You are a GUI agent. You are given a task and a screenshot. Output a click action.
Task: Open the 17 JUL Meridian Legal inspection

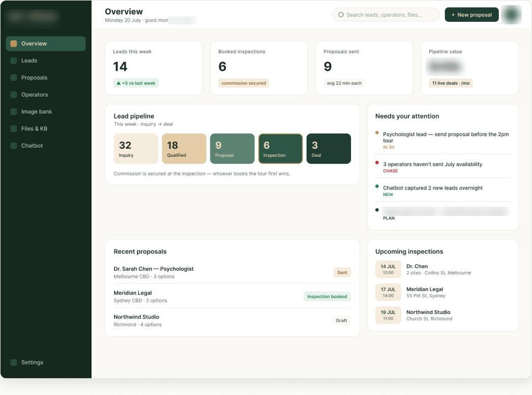[x=443, y=292]
